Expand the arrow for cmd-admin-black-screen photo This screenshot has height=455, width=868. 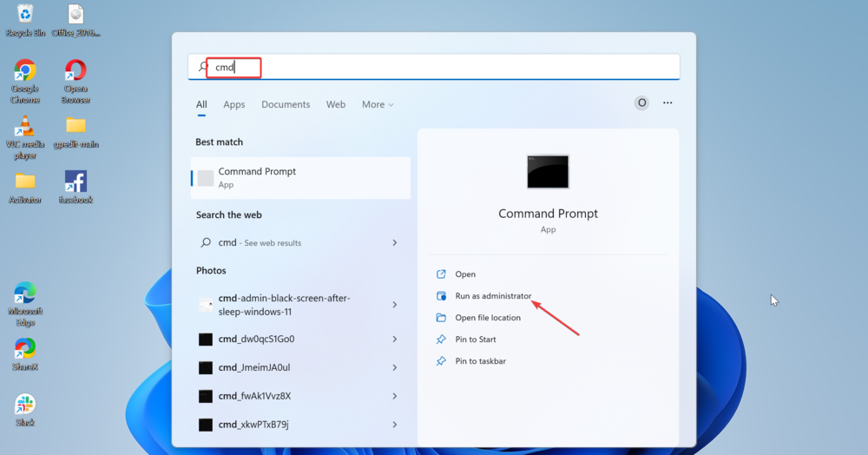click(395, 305)
